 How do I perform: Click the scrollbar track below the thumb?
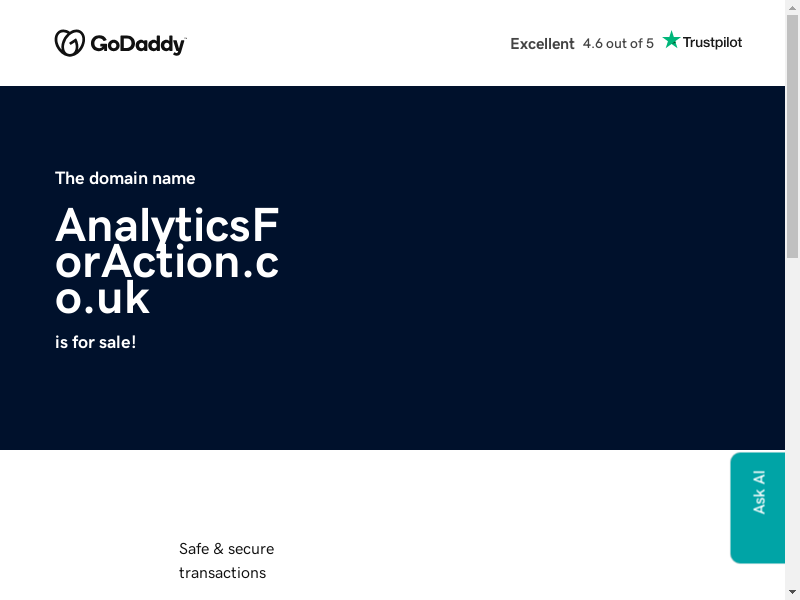click(x=792, y=420)
